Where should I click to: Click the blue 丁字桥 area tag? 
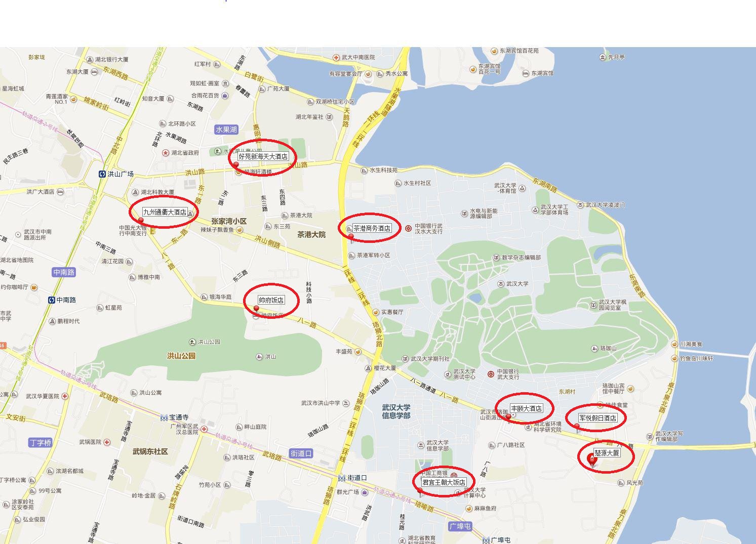tap(40, 443)
